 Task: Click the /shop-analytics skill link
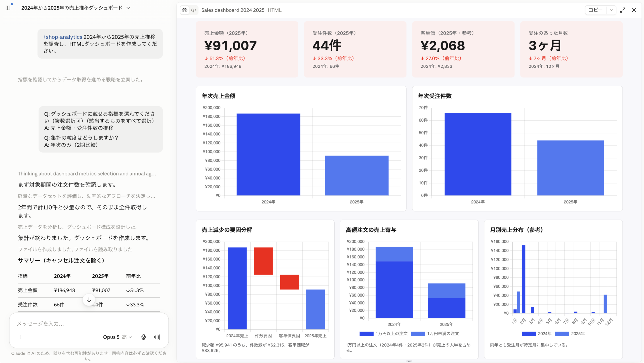[63, 37]
